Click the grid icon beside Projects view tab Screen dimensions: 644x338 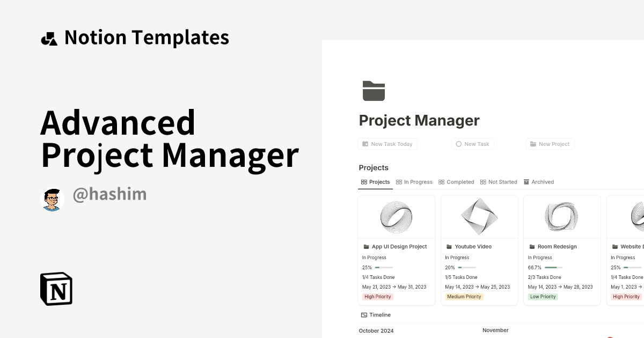coord(364,182)
